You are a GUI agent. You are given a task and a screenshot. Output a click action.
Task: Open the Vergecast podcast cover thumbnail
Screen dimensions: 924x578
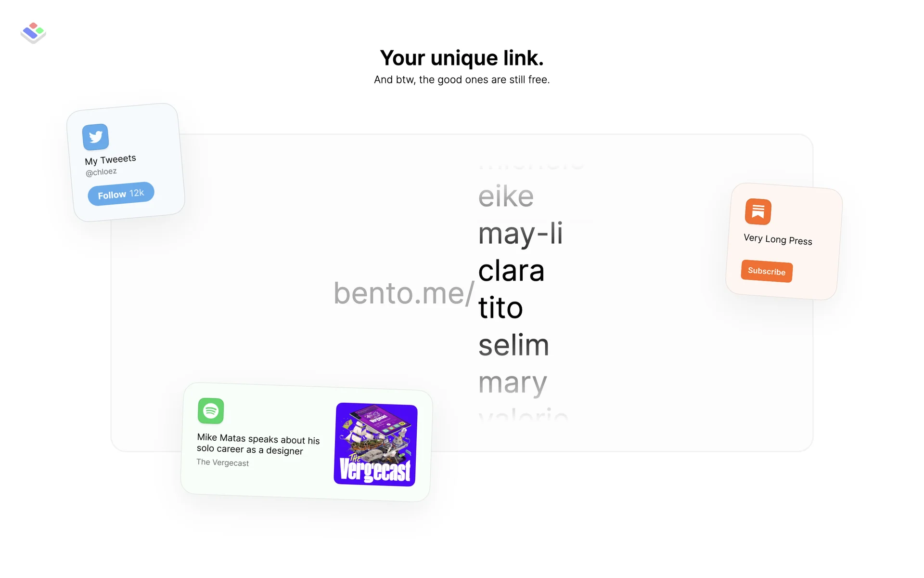coord(376,445)
